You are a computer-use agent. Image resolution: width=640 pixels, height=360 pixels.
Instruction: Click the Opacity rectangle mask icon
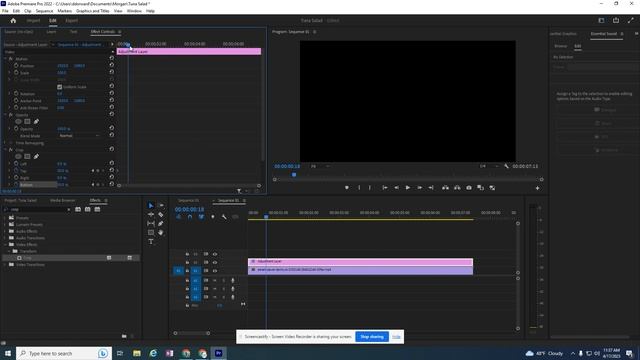pos(27,121)
